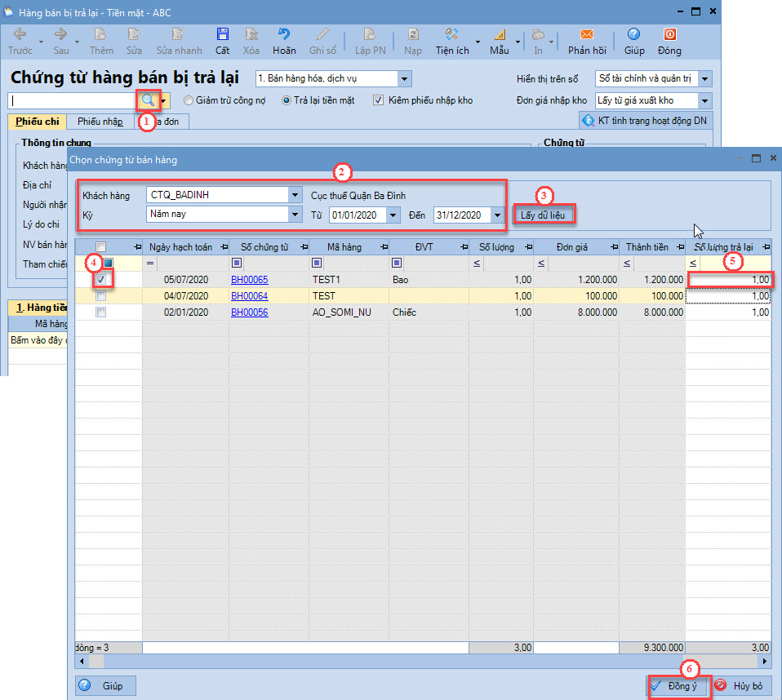
Task: Expand the Bán hàng hóa, dịch vụ dropdown
Action: point(404,78)
